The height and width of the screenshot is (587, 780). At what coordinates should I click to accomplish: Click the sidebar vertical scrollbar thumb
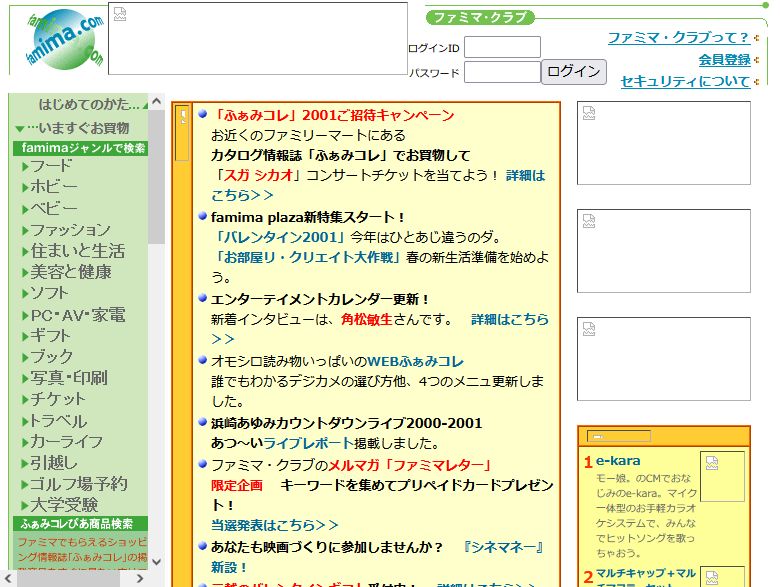[156, 177]
